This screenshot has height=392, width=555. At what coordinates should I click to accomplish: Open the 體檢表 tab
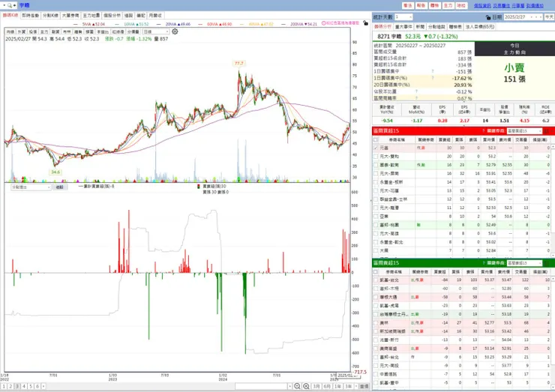455,27
